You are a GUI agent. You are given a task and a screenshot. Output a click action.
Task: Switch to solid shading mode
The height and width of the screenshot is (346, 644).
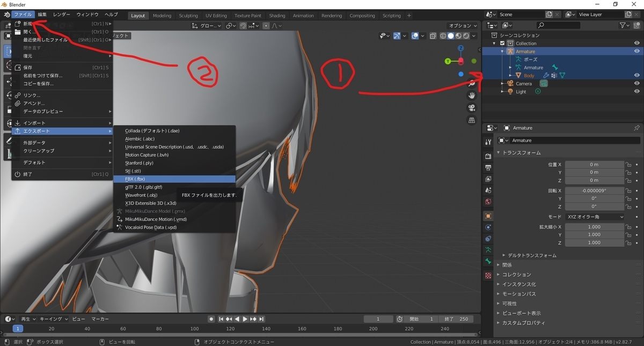point(451,36)
